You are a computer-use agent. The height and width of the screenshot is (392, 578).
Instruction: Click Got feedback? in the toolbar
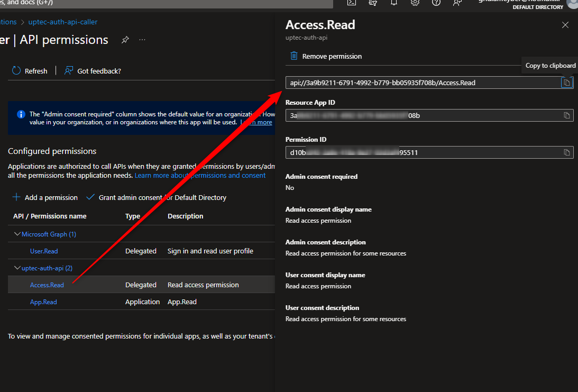pos(93,71)
